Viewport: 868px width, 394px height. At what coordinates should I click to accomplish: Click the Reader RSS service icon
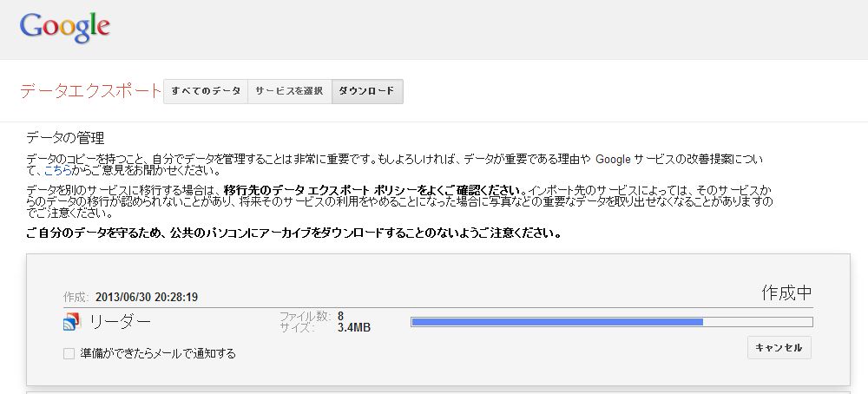point(72,322)
